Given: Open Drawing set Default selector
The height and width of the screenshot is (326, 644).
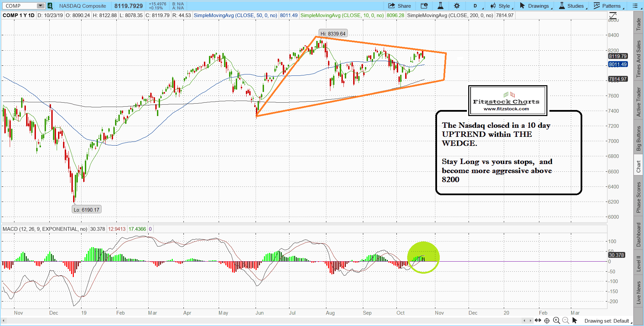Looking at the screenshot, I should point(607,321).
